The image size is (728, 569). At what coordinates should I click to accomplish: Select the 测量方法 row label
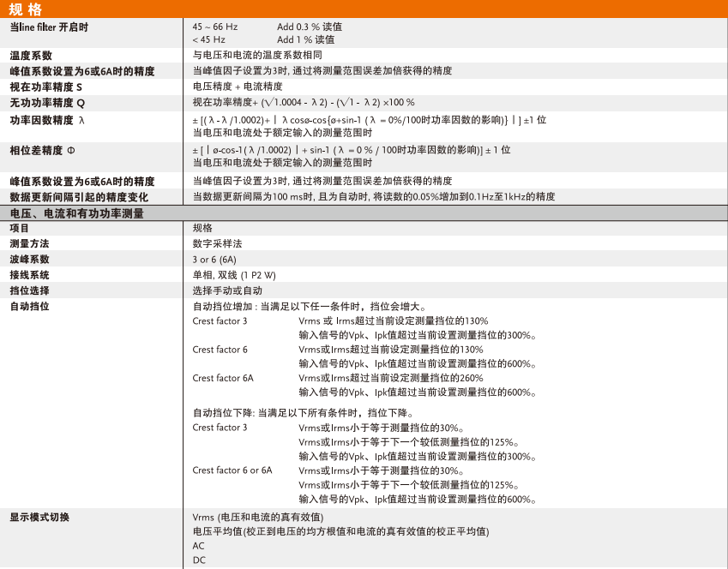pyautogui.click(x=30, y=244)
